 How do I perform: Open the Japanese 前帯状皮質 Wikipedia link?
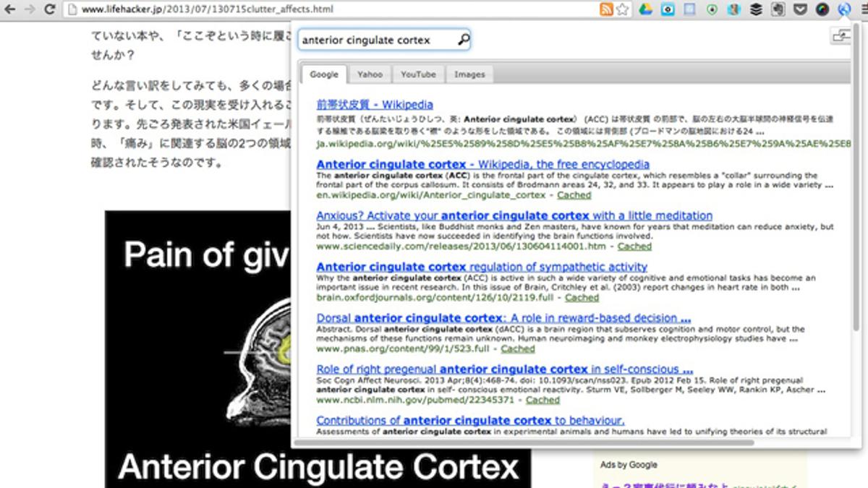point(375,105)
